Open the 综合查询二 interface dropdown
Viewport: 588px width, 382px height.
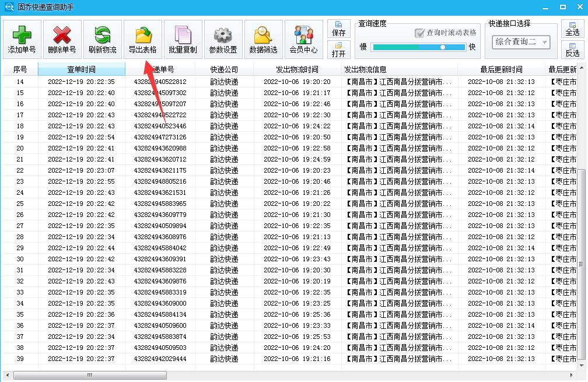(521, 42)
